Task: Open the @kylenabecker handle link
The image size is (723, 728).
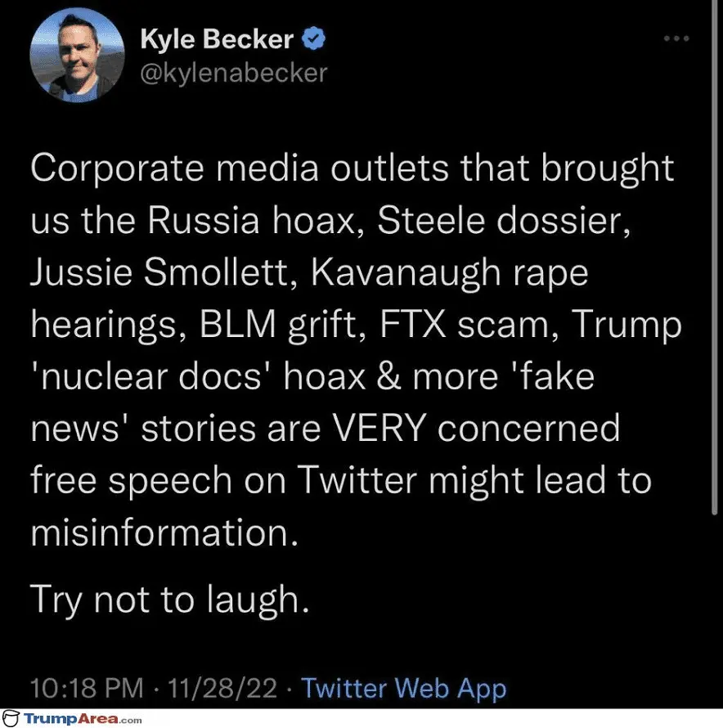Action: point(234,73)
